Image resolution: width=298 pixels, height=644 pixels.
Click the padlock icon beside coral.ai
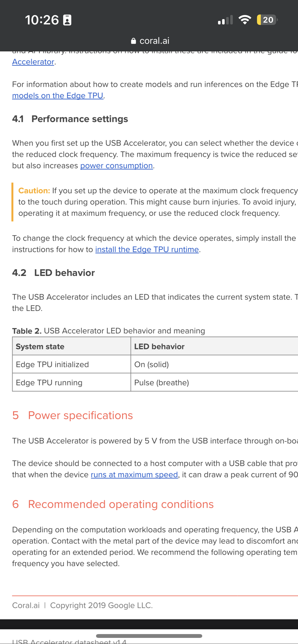(x=133, y=41)
